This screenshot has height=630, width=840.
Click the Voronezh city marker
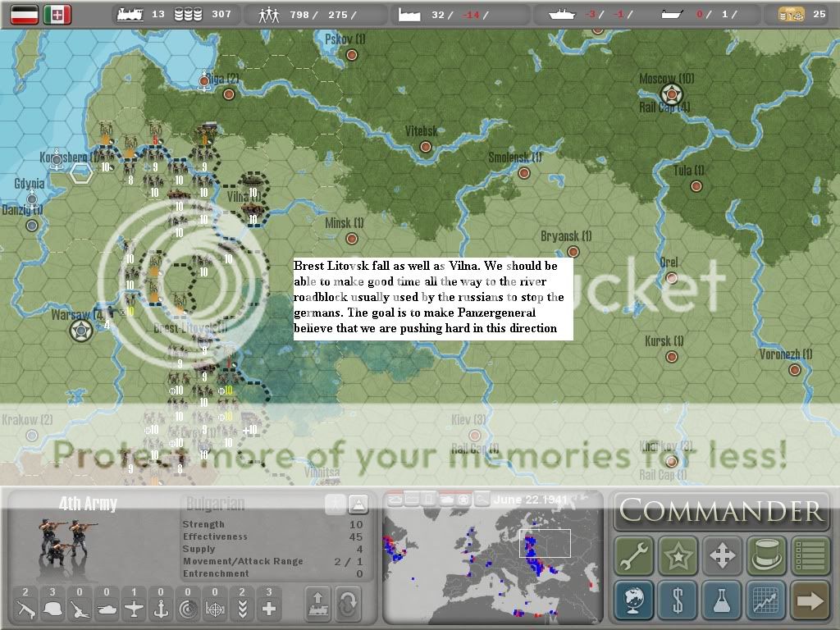coord(795,370)
